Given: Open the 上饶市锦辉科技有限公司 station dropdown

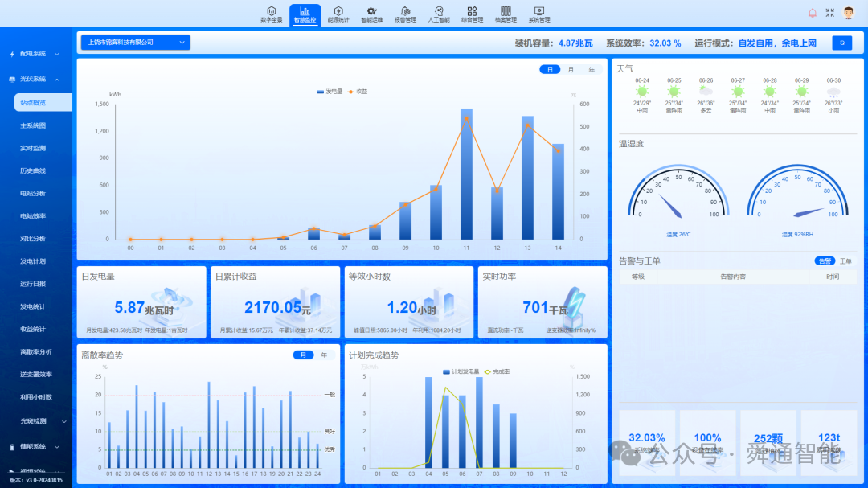Looking at the screenshot, I should [x=136, y=43].
